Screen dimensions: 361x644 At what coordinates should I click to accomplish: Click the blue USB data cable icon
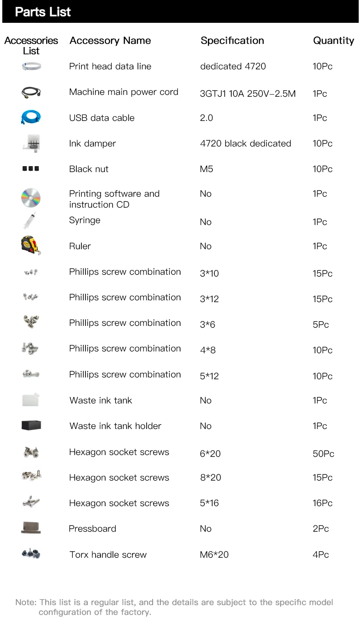[x=31, y=117]
